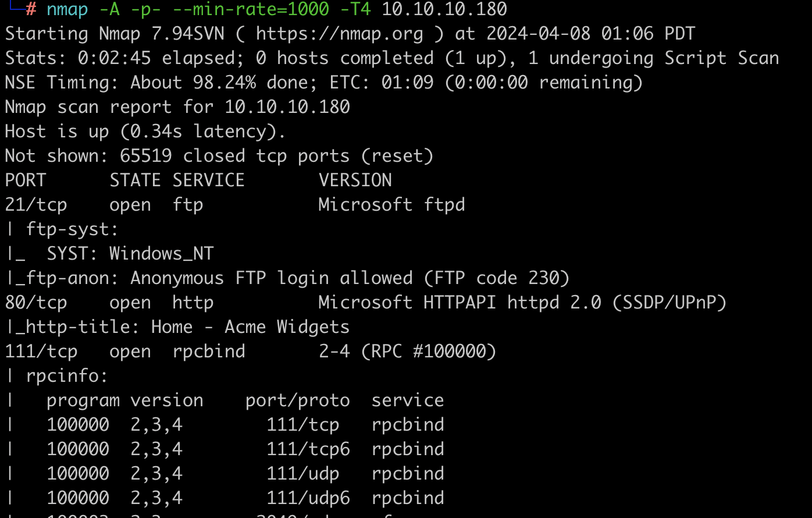Click the VERSION column header
812x518 pixels.
point(355,180)
